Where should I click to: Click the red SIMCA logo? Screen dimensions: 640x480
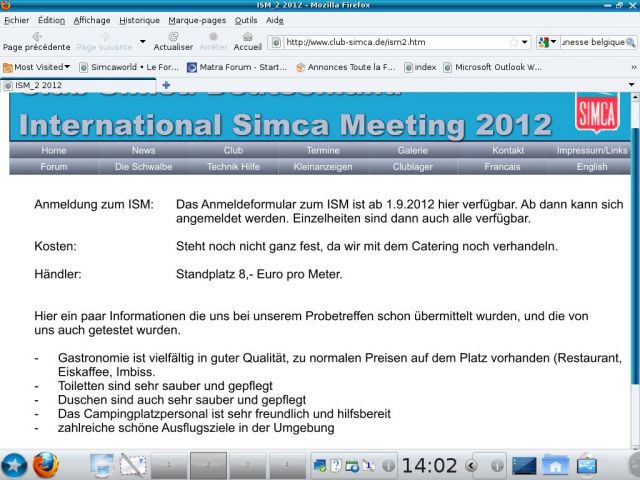(597, 113)
